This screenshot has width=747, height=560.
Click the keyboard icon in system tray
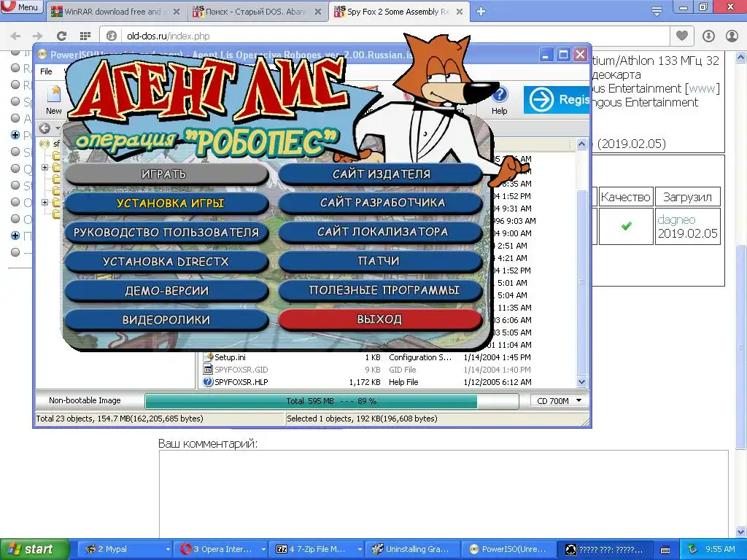665,550
